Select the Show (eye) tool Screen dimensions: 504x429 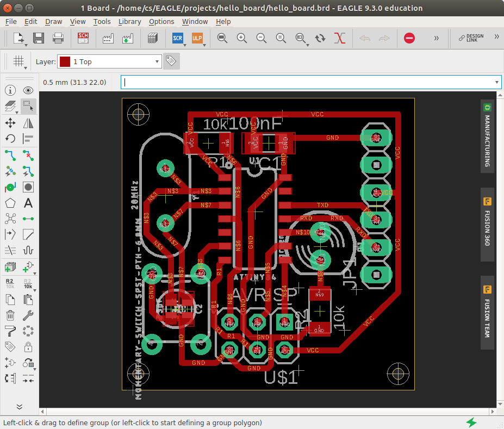pyautogui.click(x=28, y=90)
